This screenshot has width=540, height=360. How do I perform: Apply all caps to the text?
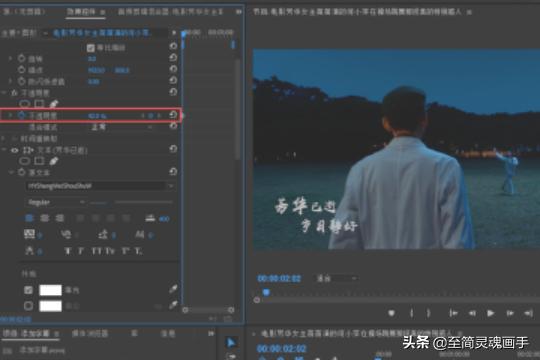(97, 251)
